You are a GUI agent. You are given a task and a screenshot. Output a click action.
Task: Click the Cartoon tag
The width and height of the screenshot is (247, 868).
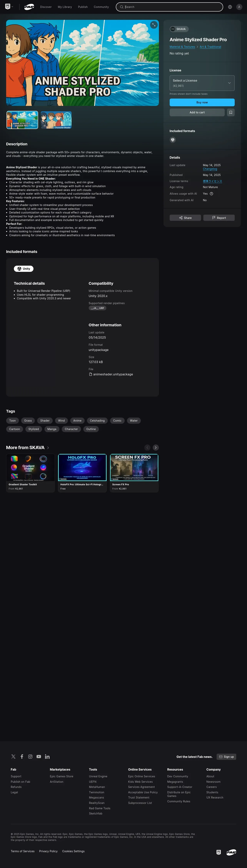coord(14,429)
